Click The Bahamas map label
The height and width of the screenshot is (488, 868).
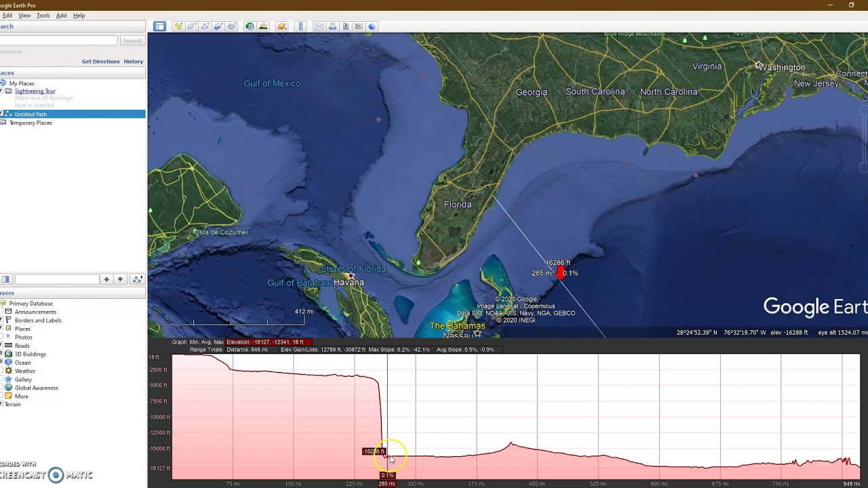[x=458, y=326]
